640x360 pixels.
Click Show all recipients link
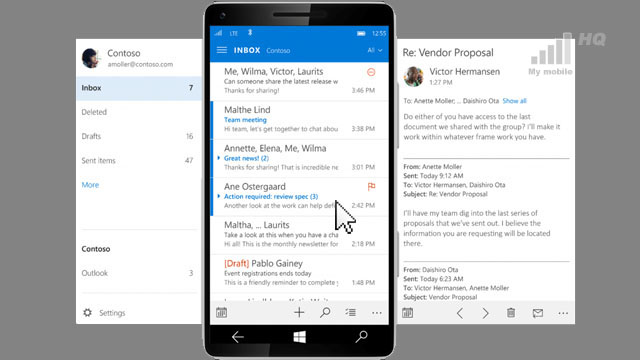pos(514,101)
